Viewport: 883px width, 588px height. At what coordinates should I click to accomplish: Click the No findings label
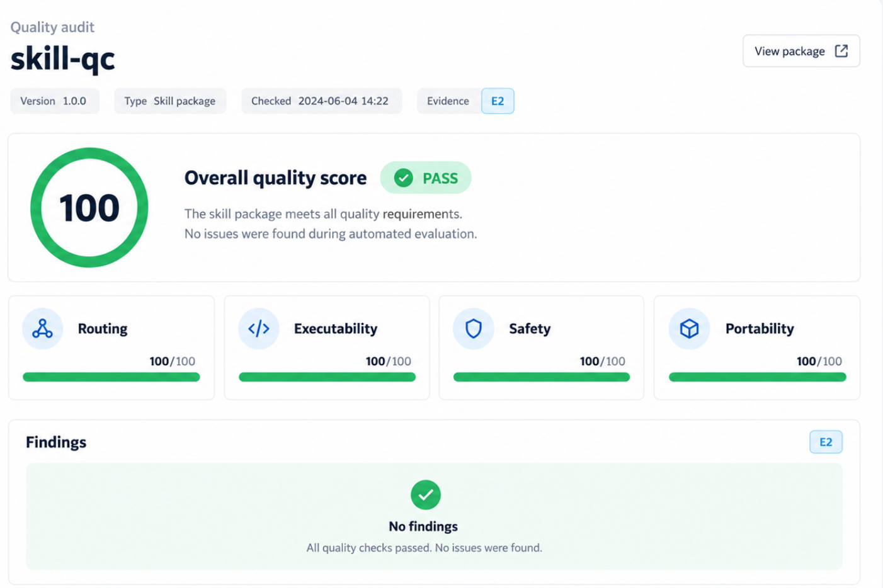click(423, 526)
